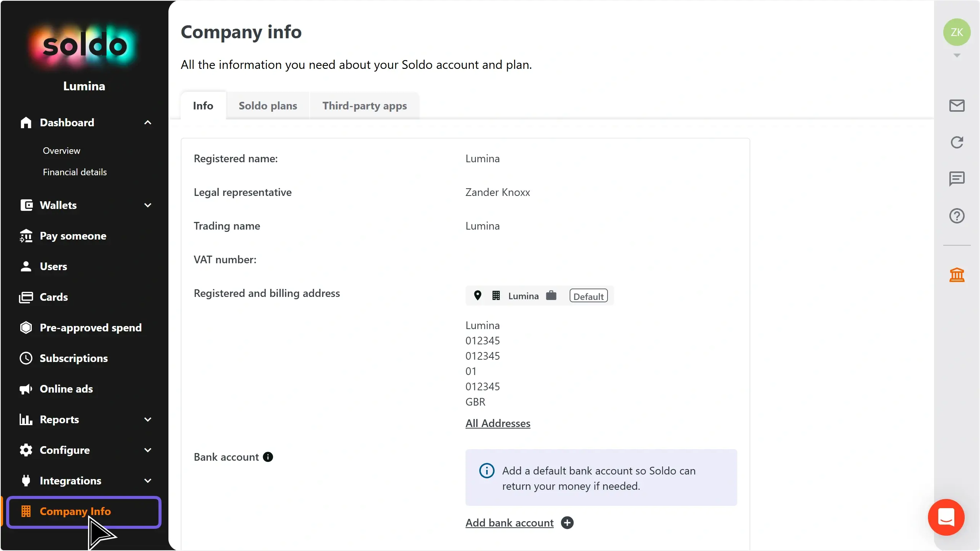Click the Dashboard home icon

26,122
